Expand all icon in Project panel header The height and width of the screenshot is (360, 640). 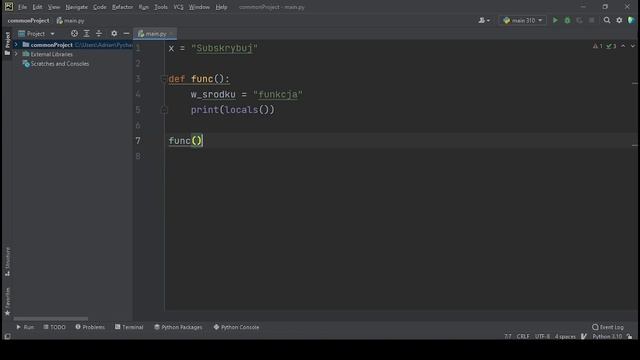87,33
